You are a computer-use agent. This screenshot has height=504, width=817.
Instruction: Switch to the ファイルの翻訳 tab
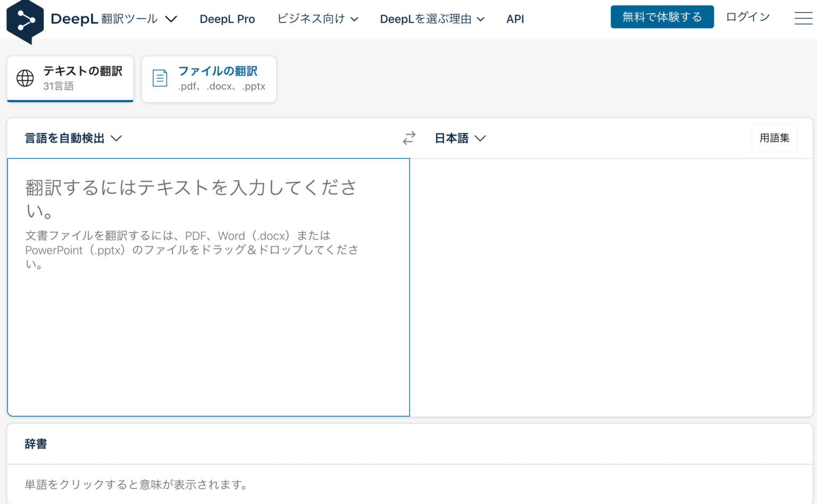[209, 78]
